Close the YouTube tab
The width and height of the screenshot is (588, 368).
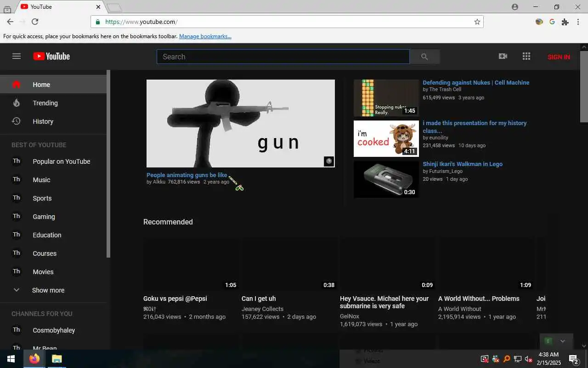pyautogui.click(x=98, y=7)
